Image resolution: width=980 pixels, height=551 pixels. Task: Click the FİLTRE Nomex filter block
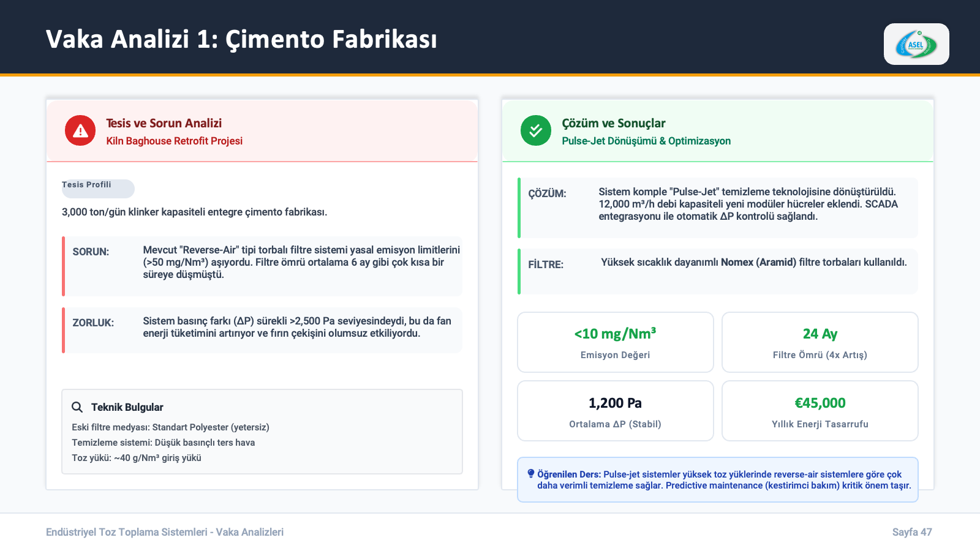[x=718, y=271]
